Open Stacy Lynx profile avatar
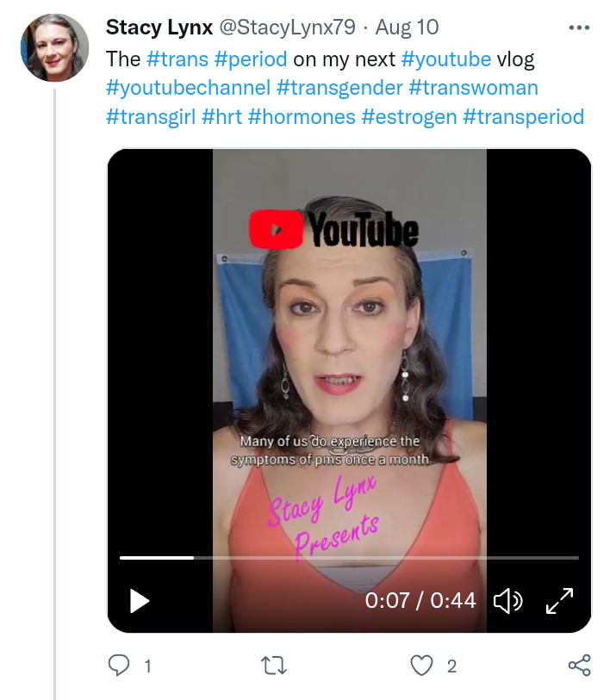Viewport: 616px width, 700px height. point(54,47)
